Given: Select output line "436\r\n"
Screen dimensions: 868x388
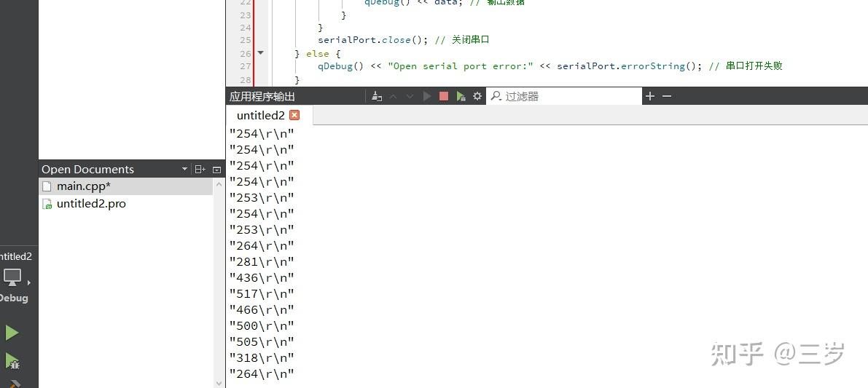Looking at the screenshot, I should click(262, 277).
